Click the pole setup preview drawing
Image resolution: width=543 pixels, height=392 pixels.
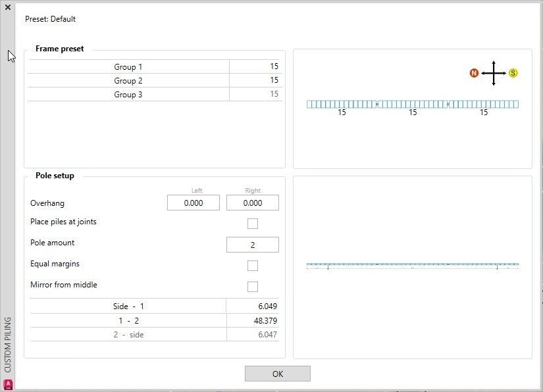(413, 266)
